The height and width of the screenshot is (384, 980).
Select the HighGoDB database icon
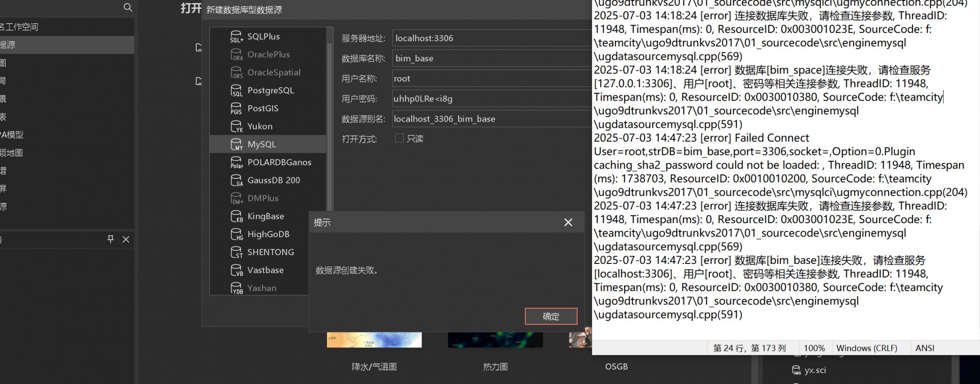[236, 235]
